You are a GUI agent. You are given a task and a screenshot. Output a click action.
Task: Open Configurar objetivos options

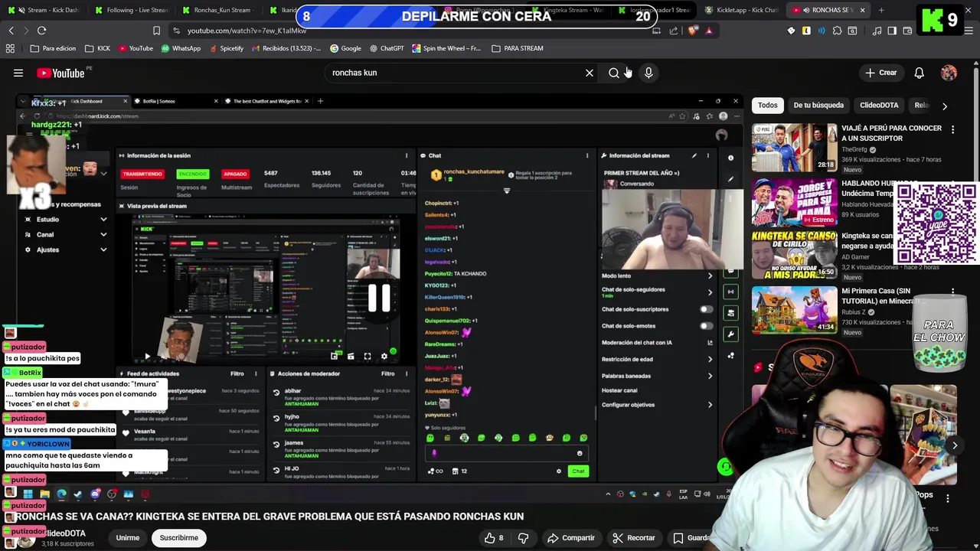(710, 405)
